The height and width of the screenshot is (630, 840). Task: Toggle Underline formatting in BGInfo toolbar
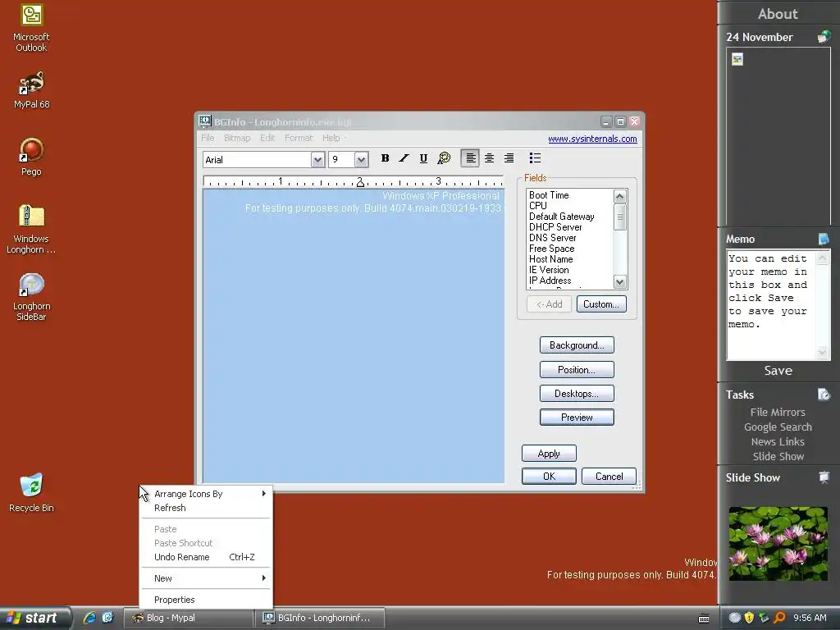(423, 158)
